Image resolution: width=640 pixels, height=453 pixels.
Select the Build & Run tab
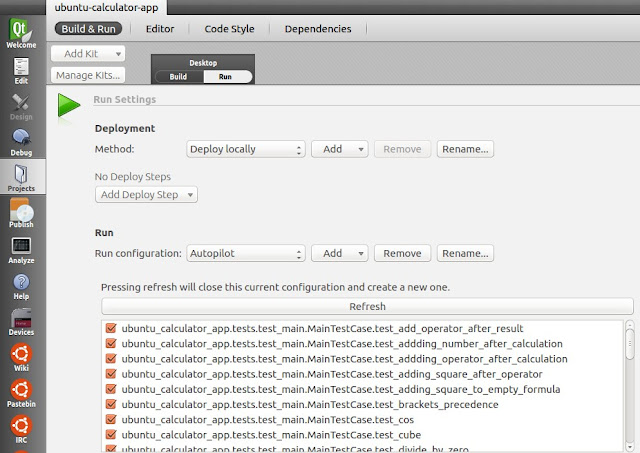[x=88, y=29]
